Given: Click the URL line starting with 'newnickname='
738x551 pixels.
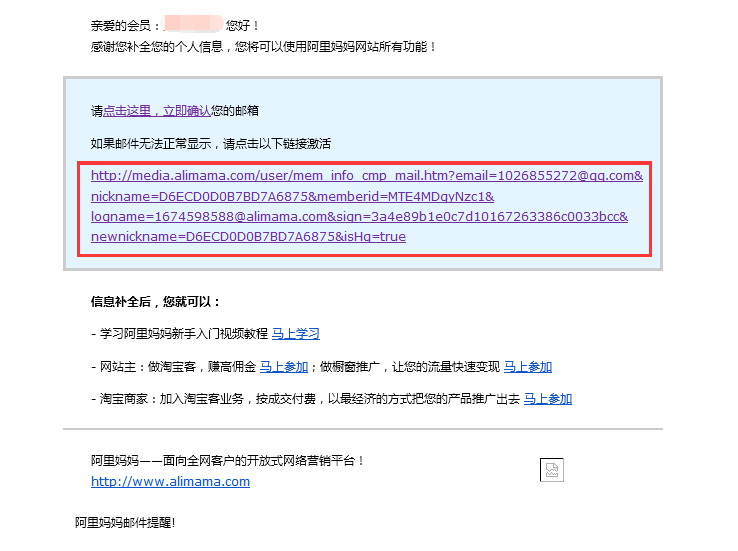Looking at the screenshot, I should click(248, 237).
